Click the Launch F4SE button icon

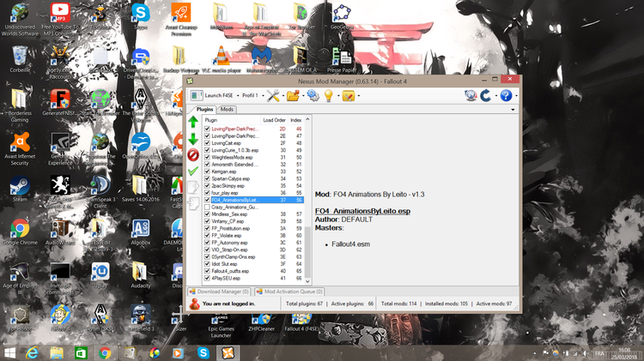pos(197,95)
